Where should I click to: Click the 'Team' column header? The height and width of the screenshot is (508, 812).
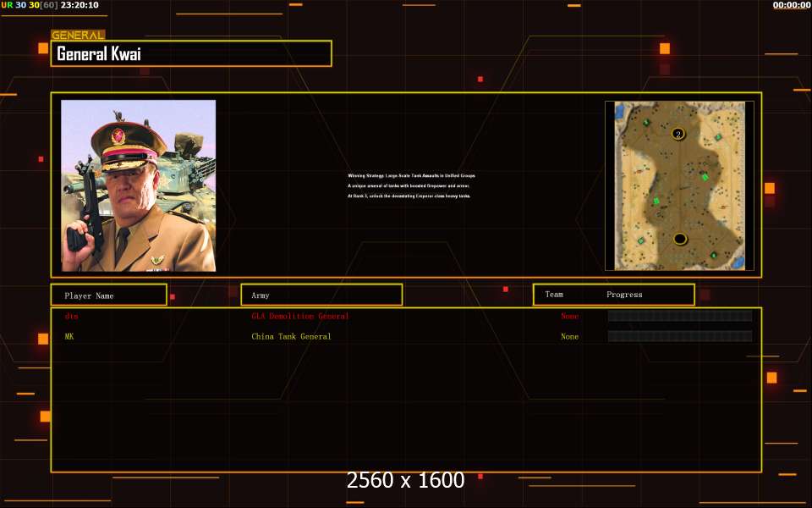coord(554,295)
